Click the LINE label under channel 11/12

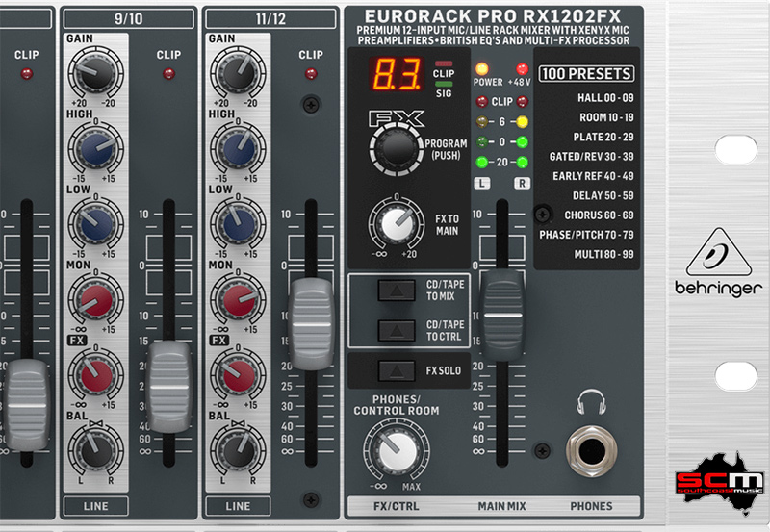[238, 506]
